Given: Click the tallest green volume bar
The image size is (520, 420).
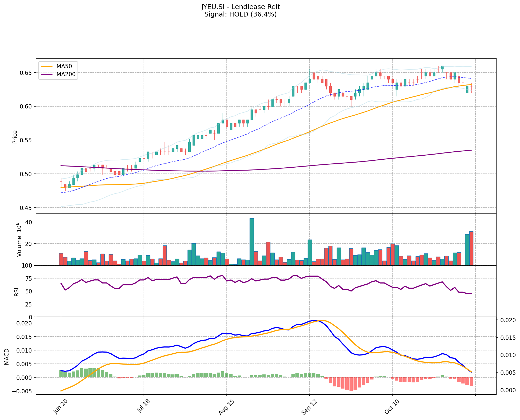Looking at the screenshot, I should pyautogui.click(x=251, y=241).
